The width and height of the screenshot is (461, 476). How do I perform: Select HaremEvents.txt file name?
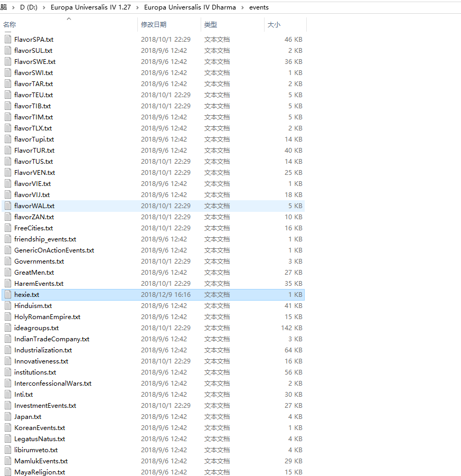(x=39, y=284)
